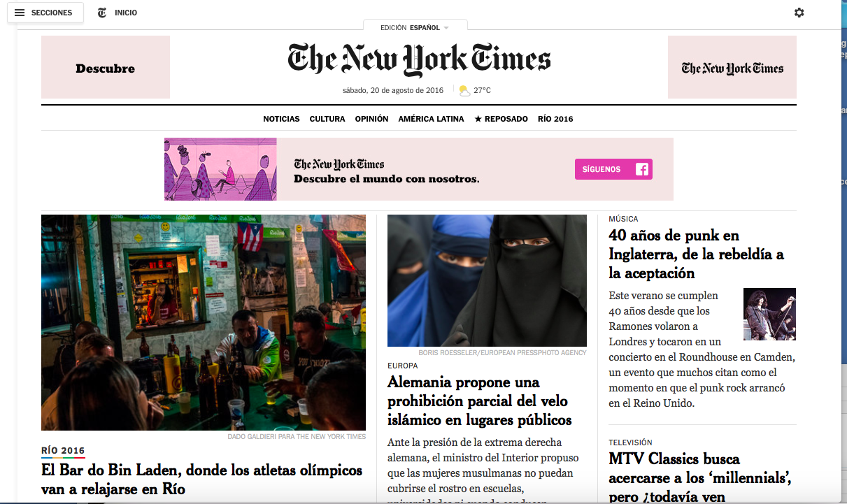847x504 pixels.
Task: Open the settings gear icon
Action: (x=799, y=13)
